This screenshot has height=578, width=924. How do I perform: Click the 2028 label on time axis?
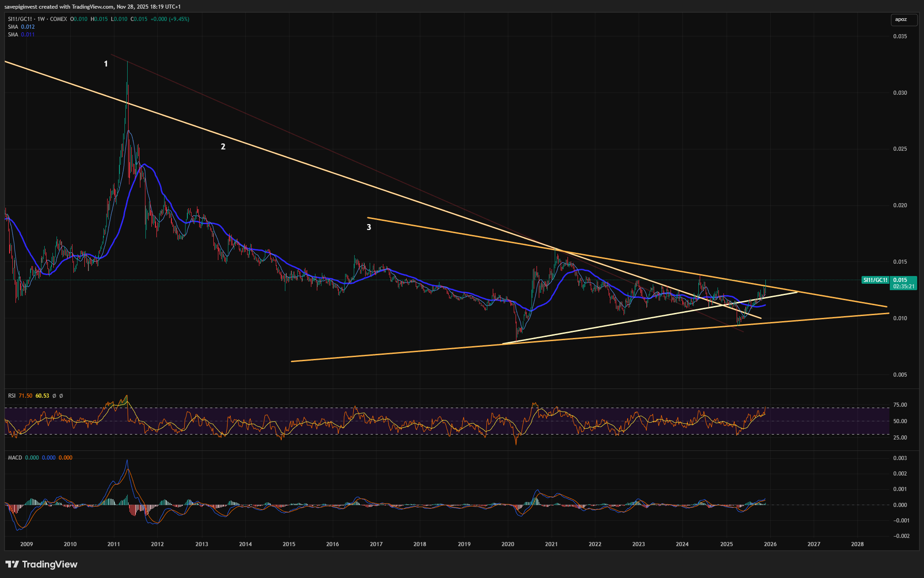pos(857,544)
